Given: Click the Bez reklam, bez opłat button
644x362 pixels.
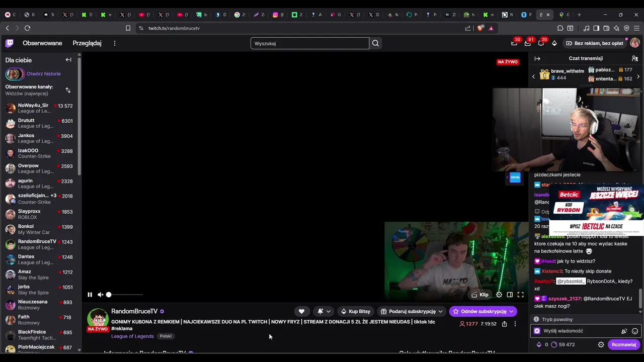Looking at the screenshot, I should tap(595, 43).
